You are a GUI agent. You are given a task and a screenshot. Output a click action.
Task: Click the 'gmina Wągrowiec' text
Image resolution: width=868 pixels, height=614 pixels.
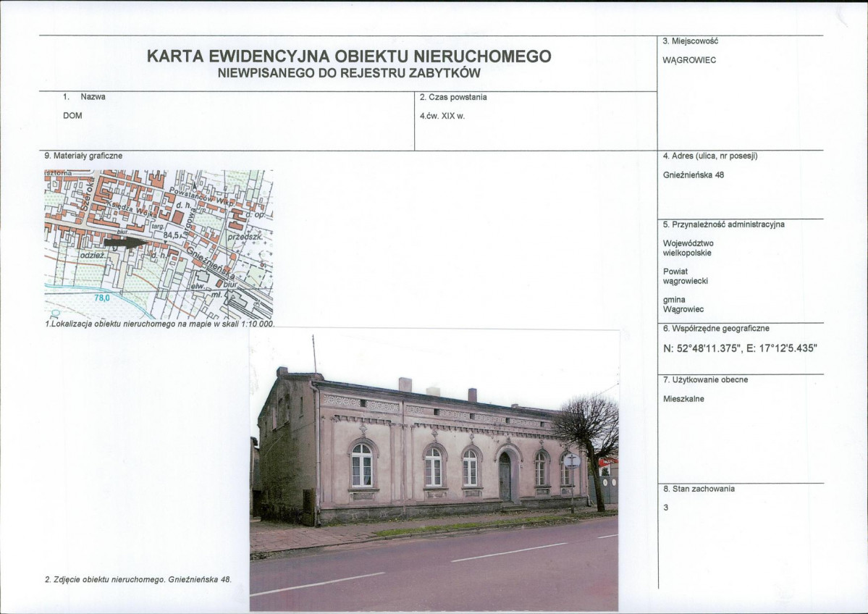coord(683,305)
